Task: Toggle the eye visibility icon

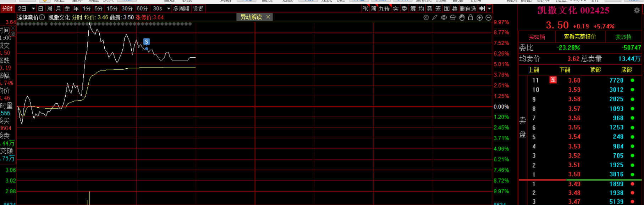Action: pos(444,17)
